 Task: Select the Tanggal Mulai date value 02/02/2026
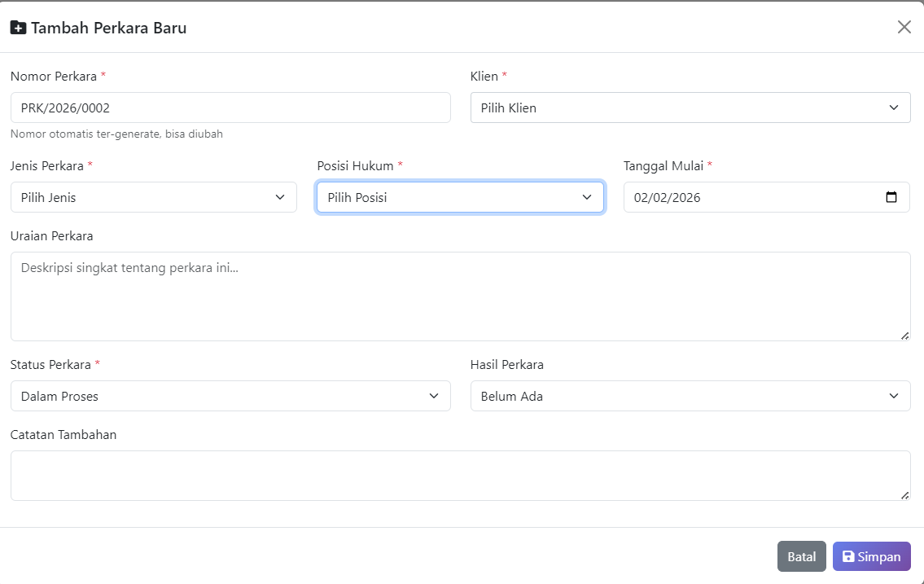[x=667, y=197]
